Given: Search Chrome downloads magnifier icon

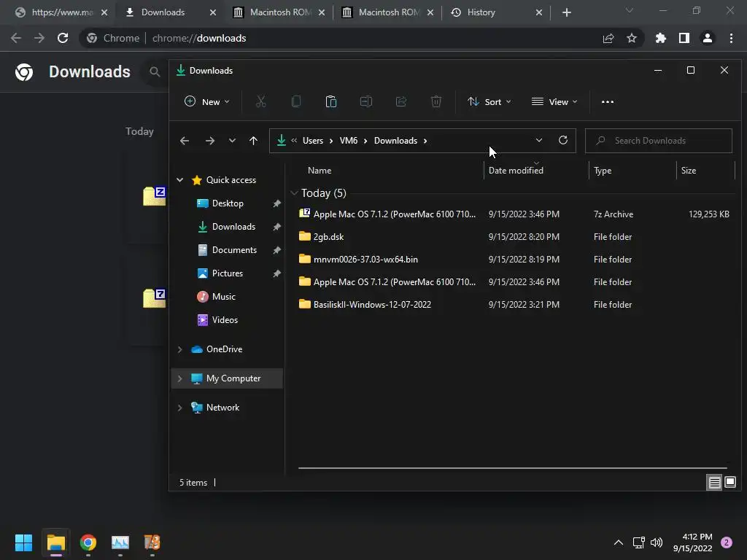Looking at the screenshot, I should pyautogui.click(x=155, y=72).
